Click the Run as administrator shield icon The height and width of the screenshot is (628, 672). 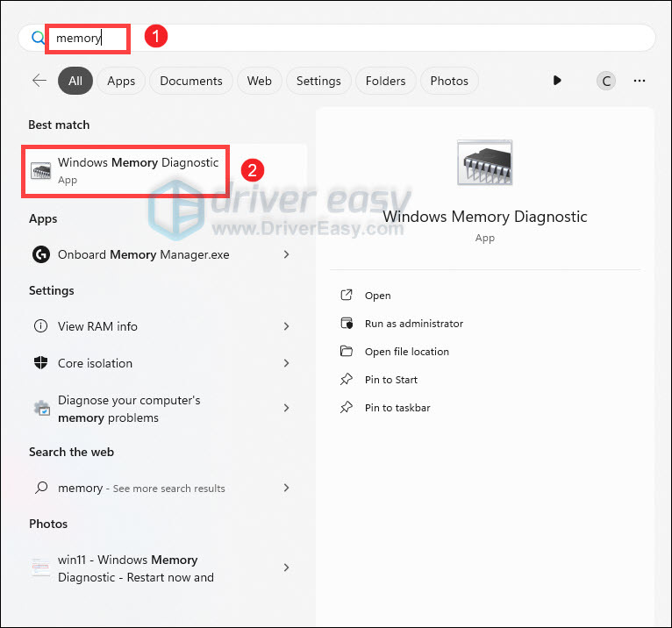pyautogui.click(x=347, y=323)
